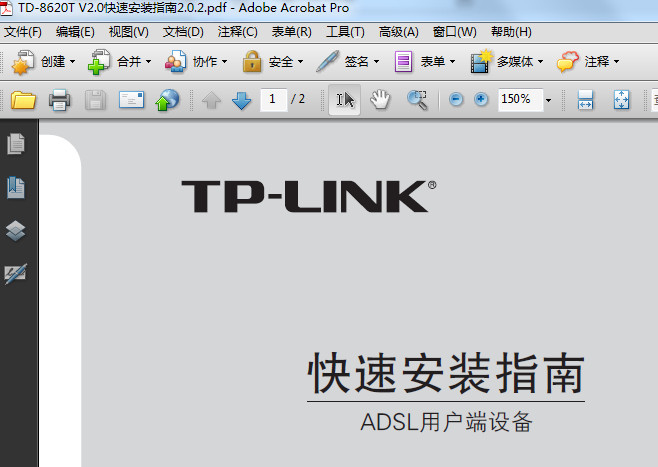
Task: Click the /2 total pages label
Action: (x=298, y=99)
